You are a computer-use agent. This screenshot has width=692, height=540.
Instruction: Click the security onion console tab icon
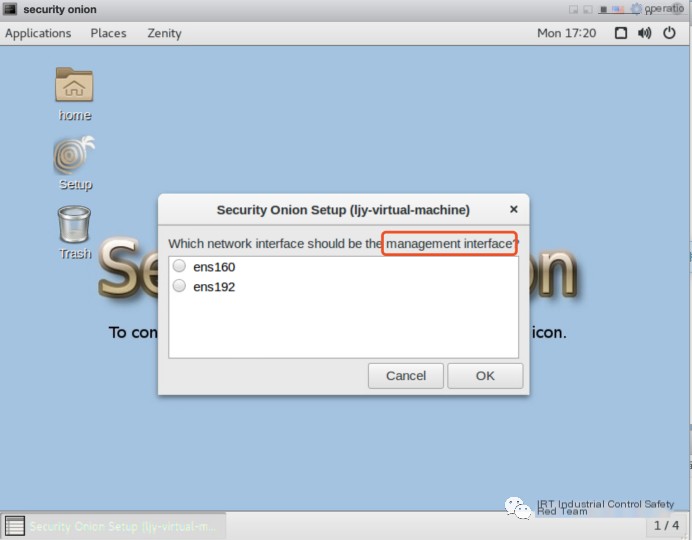[x=10, y=9]
